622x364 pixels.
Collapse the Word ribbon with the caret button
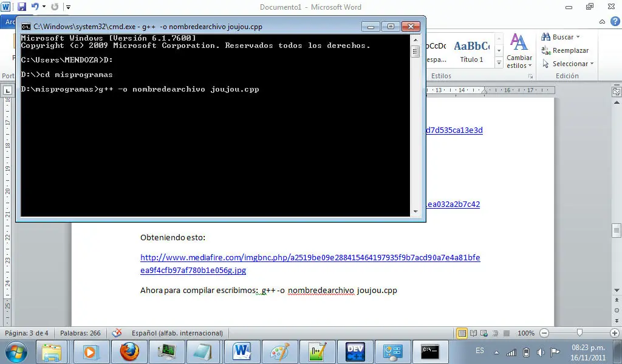602,22
